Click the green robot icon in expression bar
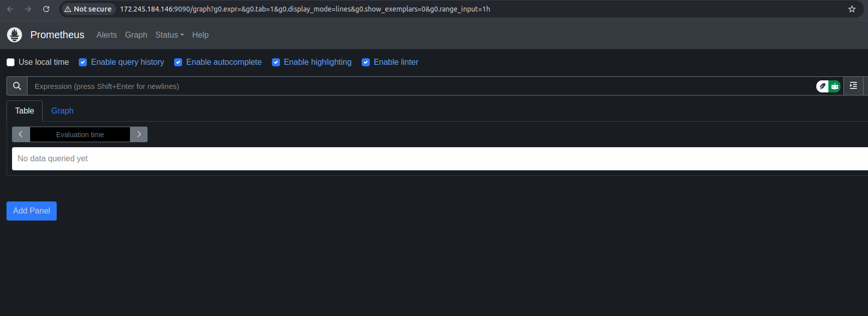Viewport: 868px width, 316px height. click(834, 86)
